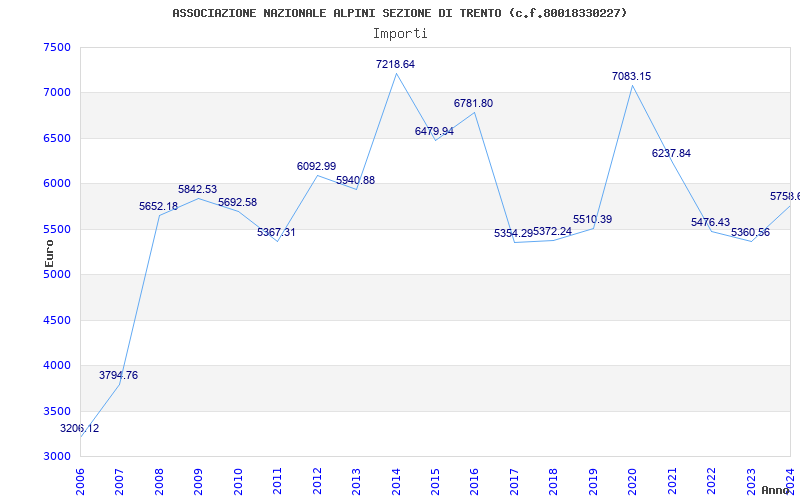Click x-axis year 2012
The width and height of the screenshot is (800, 500).
(x=317, y=482)
